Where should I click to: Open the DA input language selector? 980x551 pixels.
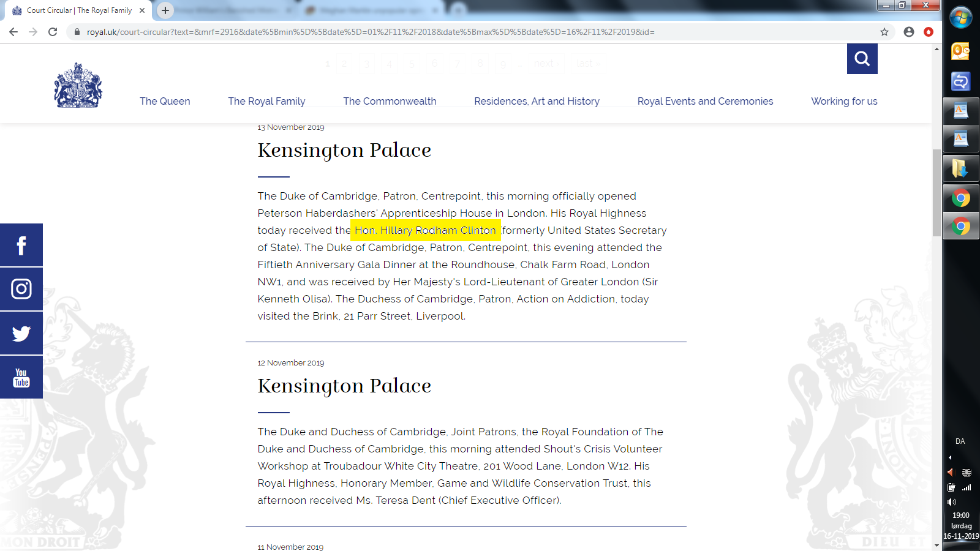[x=960, y=441]
